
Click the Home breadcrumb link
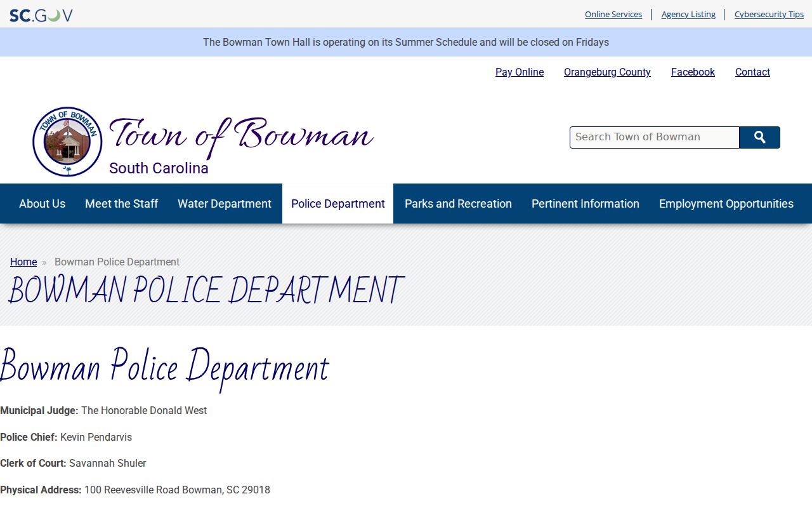click(23, 262)
